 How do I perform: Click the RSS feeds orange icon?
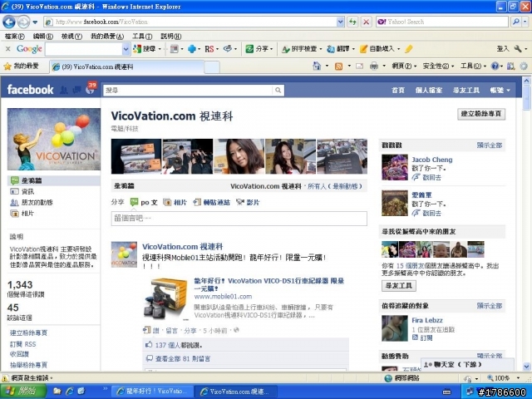tap(338, 66)
